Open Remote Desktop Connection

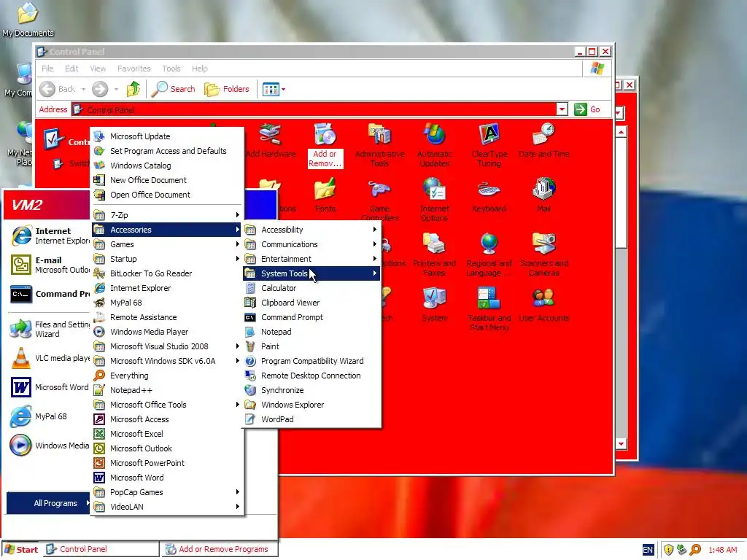(312, 376)
